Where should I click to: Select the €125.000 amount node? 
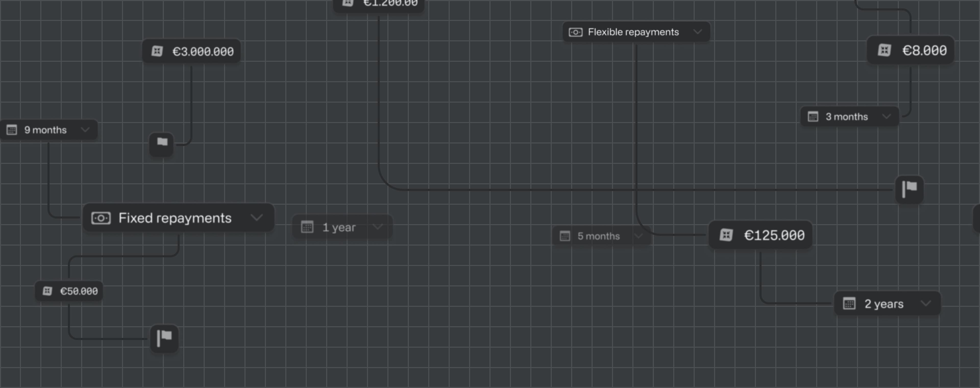tap(774, 235)
